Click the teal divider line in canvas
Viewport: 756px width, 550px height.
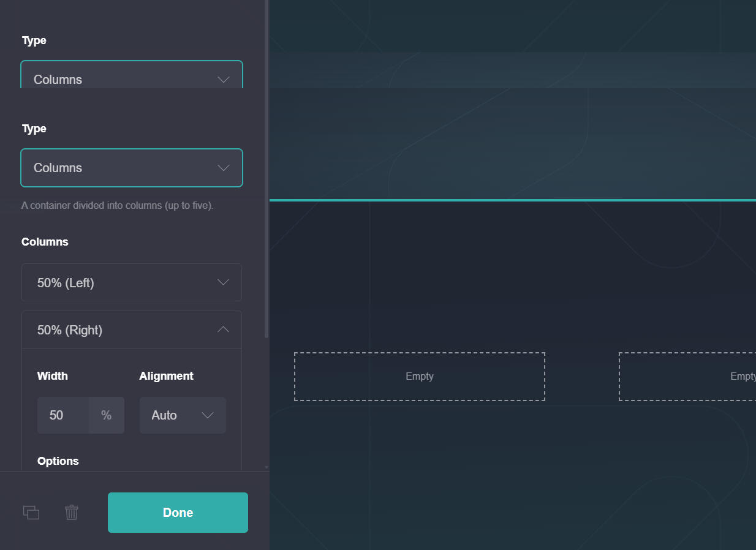pos(512,200)
